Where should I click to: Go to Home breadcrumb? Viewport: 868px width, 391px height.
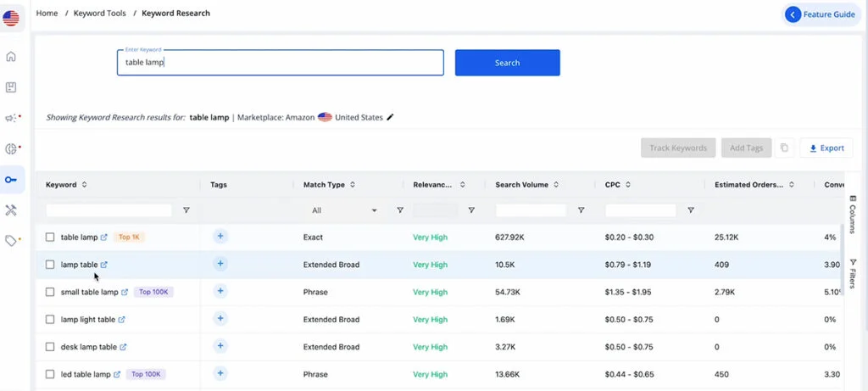[x=47, y=14]
